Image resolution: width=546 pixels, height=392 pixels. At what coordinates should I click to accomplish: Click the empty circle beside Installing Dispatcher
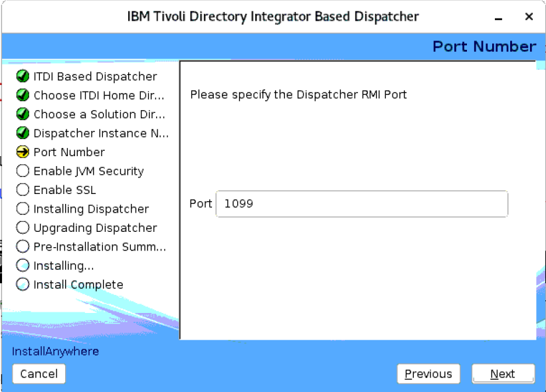23,209
